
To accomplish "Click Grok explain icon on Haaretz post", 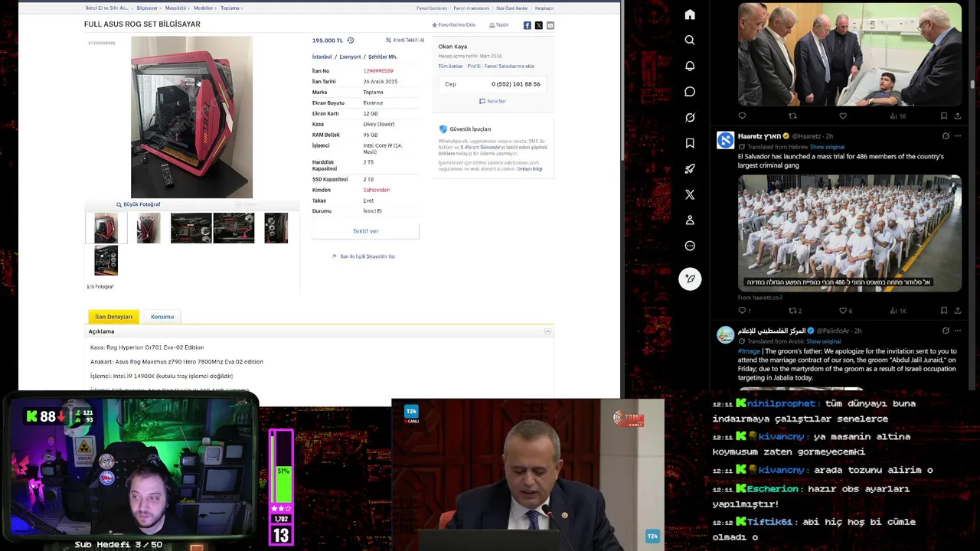I will tap(946, 136).
